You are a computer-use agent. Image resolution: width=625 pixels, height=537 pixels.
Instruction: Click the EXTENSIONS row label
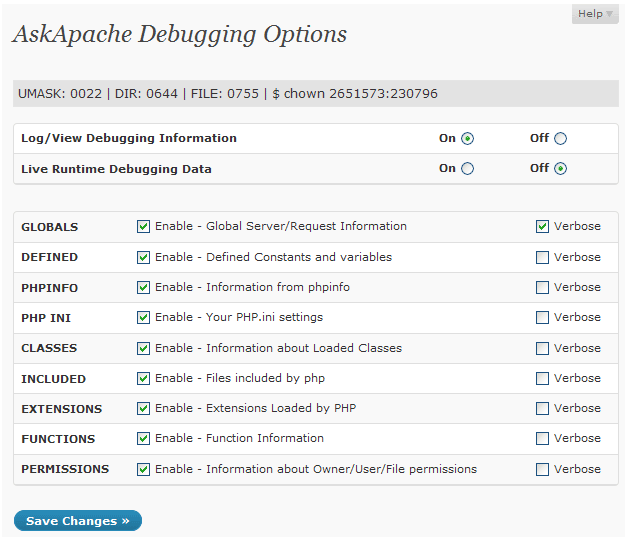point(61,409)
